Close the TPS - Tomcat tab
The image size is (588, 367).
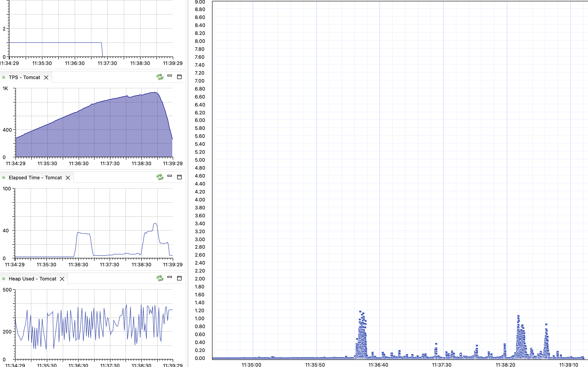pyautogui.click(x=46, y=78)
